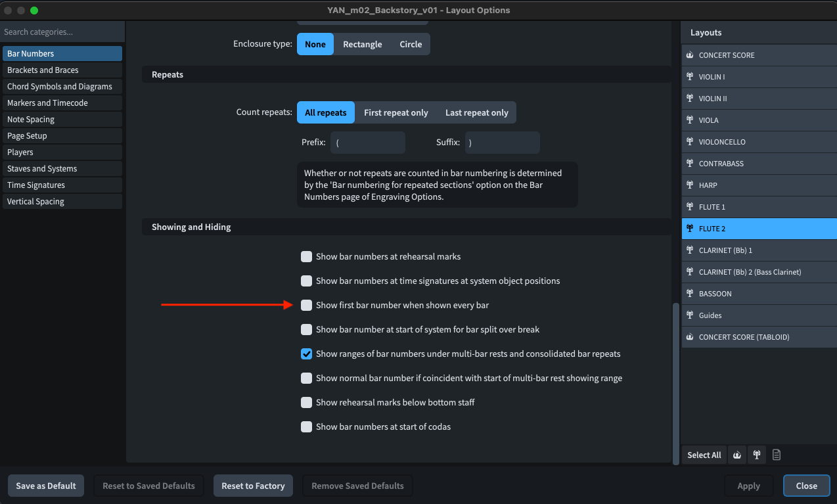The width and height of the screenshot is (837, 504).
Task: Click the CONCERT SCORE layout icon
Action: (690, 55)
